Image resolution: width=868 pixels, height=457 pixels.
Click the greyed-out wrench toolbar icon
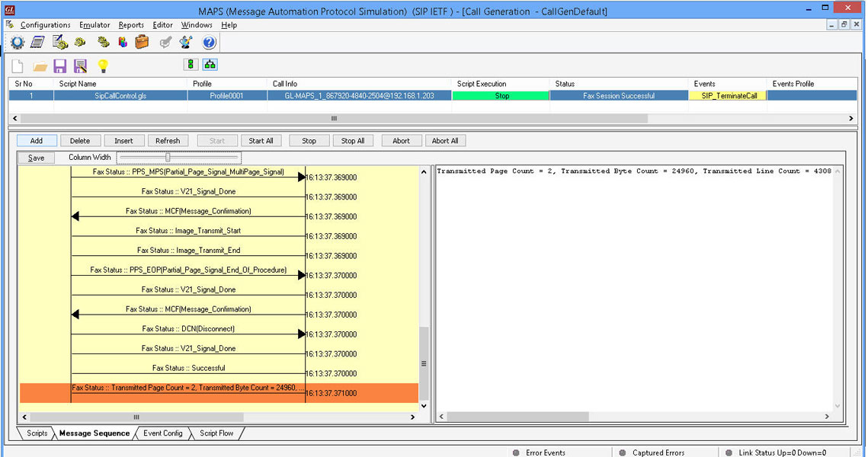pyautogui.click(x=165, y=42)
